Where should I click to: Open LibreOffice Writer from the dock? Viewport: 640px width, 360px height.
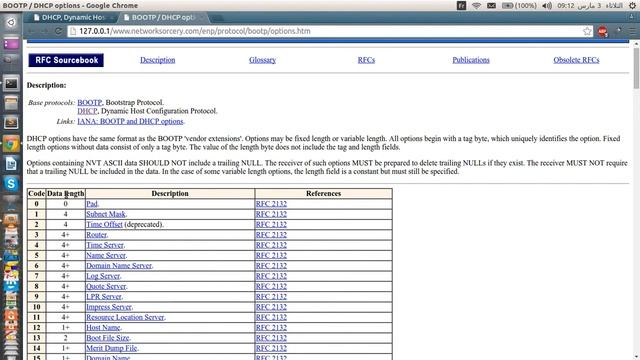click(11, 164)
